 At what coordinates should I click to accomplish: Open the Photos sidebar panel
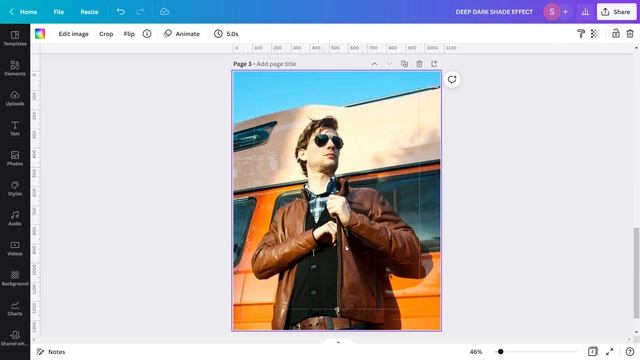point(15,158)
